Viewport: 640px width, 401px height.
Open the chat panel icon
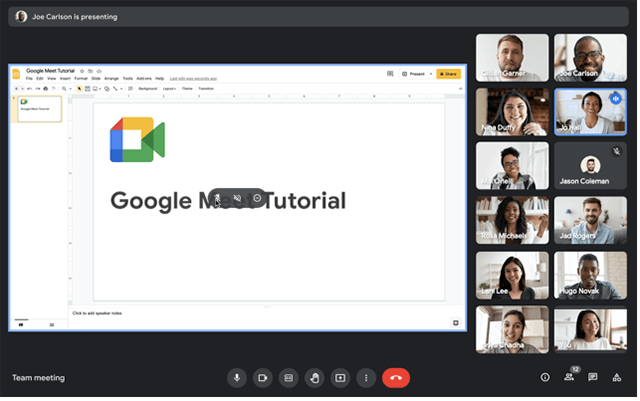coord(593,377)
